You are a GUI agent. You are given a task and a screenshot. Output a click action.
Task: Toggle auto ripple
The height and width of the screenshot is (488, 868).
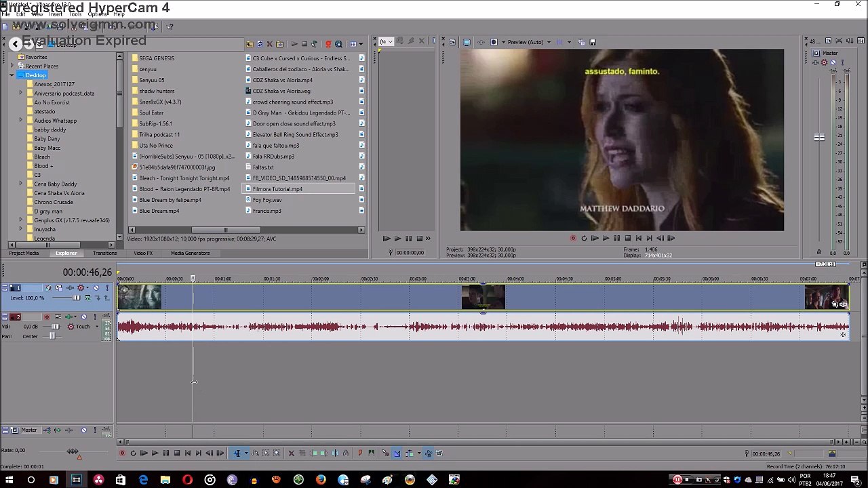point(409,453)
